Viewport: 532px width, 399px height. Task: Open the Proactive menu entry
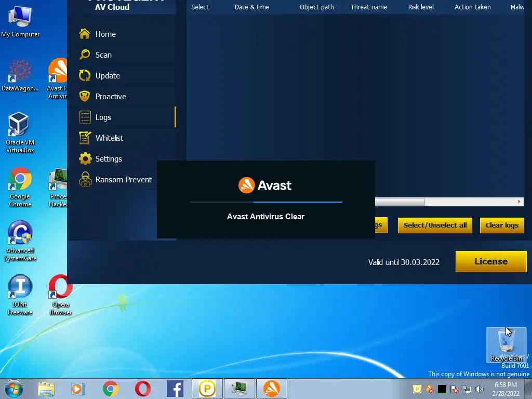click(111, 97)
